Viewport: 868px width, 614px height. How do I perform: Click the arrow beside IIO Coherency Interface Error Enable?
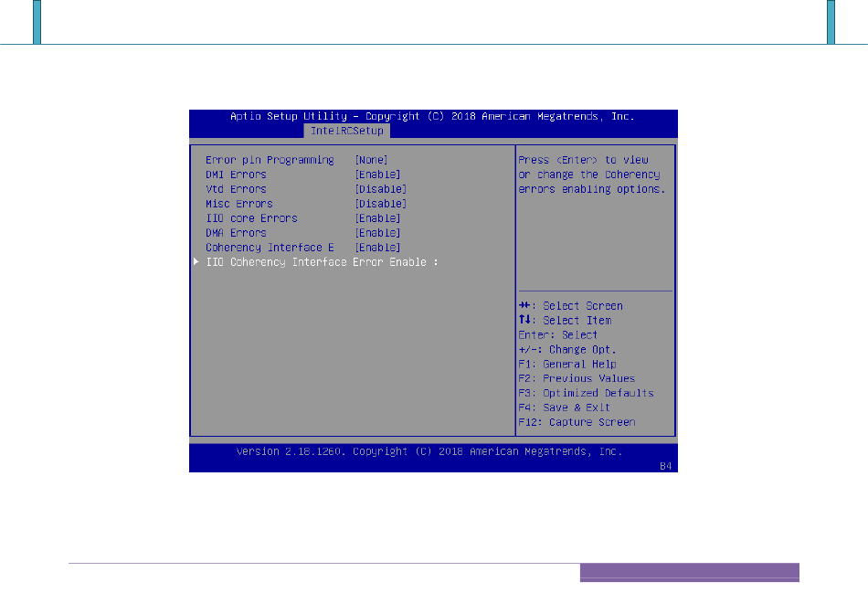tap(196, 262)
